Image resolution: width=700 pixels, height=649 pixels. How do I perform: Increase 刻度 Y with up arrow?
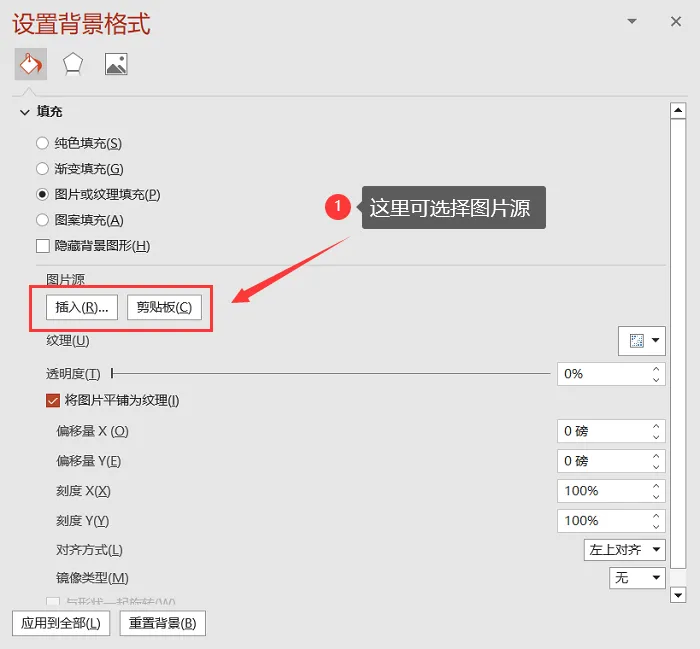656,516
